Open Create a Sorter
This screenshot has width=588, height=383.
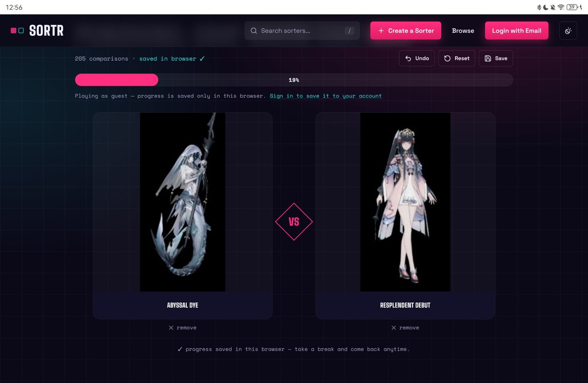pos(406,30)
